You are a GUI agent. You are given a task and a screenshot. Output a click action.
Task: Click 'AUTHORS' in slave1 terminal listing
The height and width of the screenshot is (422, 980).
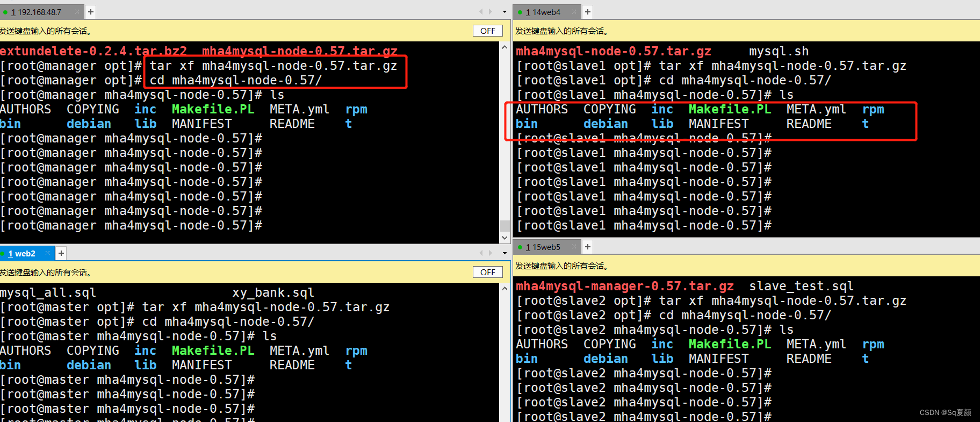[x=542, y=109]
